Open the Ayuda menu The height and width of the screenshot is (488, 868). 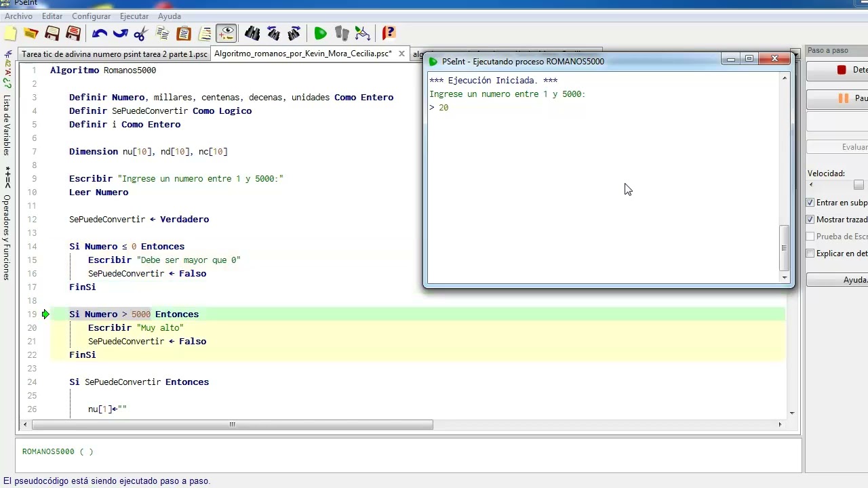pos(170,16)
